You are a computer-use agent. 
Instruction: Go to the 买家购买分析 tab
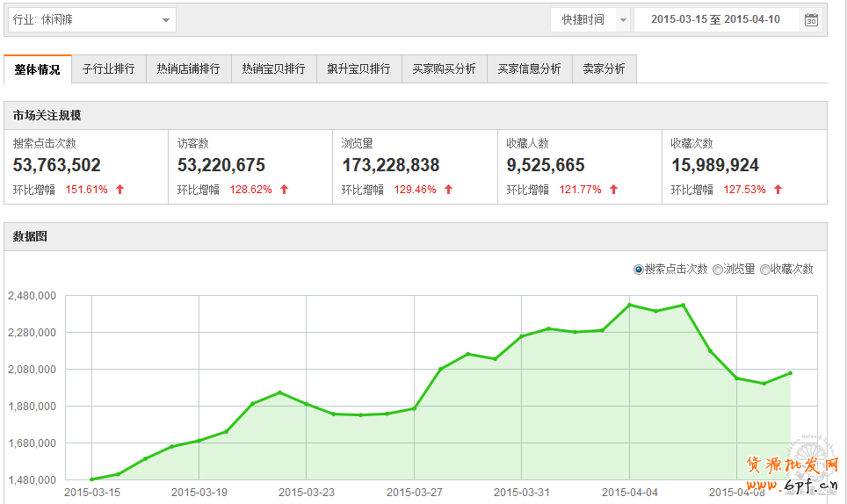pos(444,69)
